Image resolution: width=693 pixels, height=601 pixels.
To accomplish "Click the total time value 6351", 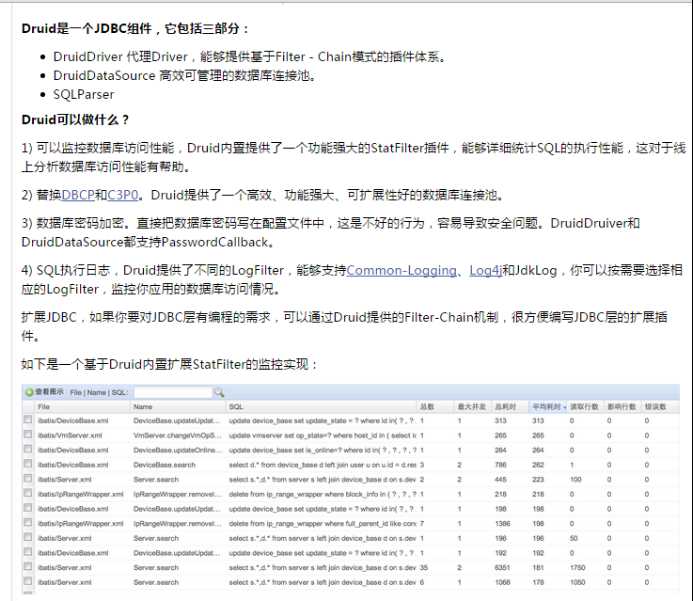I will coord(503,567).
